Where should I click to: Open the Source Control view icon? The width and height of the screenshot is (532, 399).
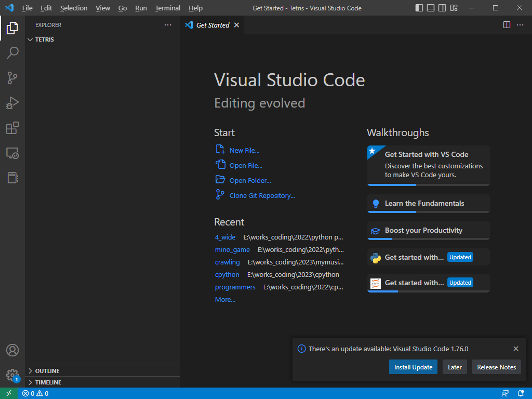pyautogui.click(x=12, y=78)
